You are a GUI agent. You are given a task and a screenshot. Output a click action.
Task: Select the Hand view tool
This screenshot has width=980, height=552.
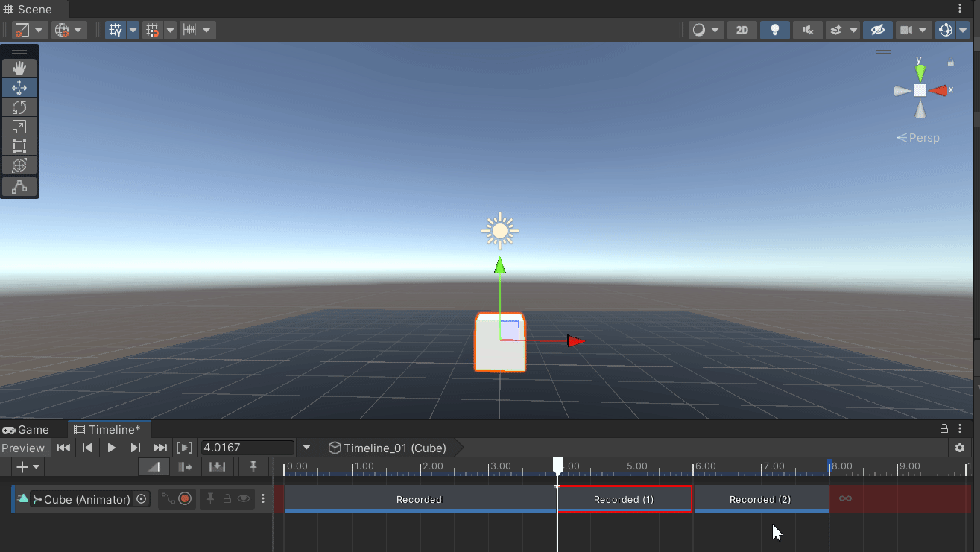[x=19, y=68]
